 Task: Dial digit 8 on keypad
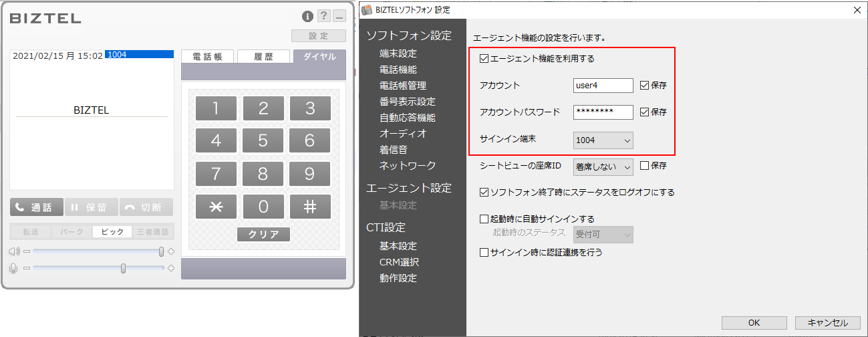point(263,175)
